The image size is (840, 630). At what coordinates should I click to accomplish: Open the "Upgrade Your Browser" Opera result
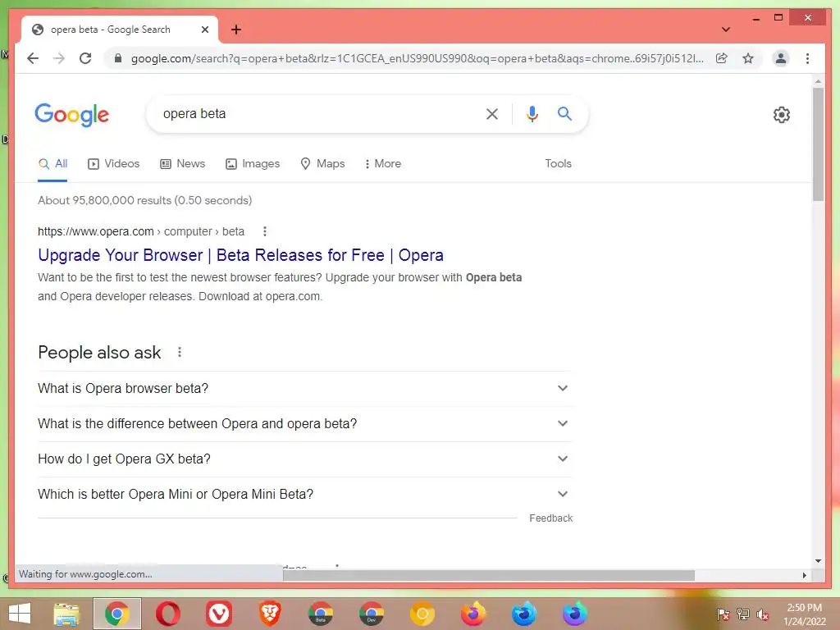coord(240,255)
